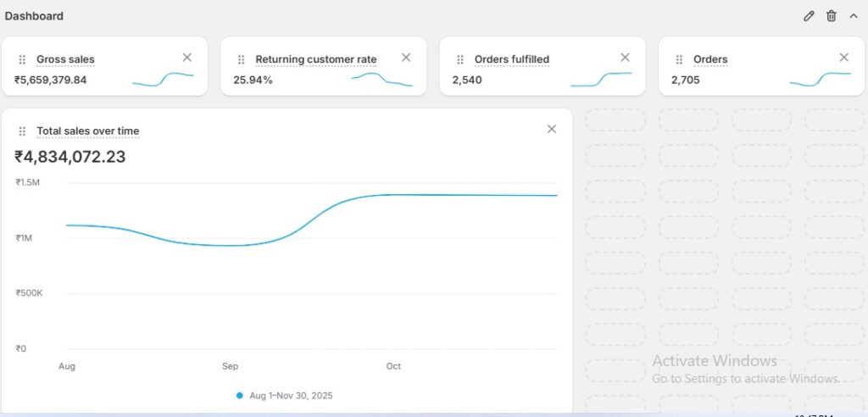The width and height of the screenshot is (868, 417).
Task: Click the Gross sales sparkline chart
Action: 163,79
